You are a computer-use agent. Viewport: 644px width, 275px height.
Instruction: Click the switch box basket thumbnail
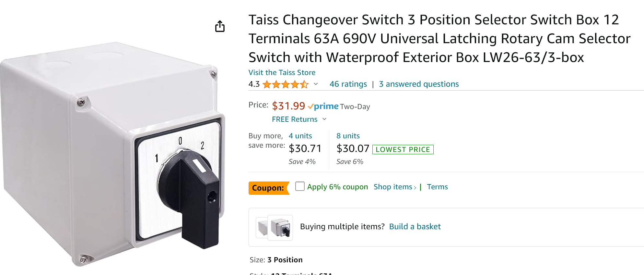(x=281, y=228)
